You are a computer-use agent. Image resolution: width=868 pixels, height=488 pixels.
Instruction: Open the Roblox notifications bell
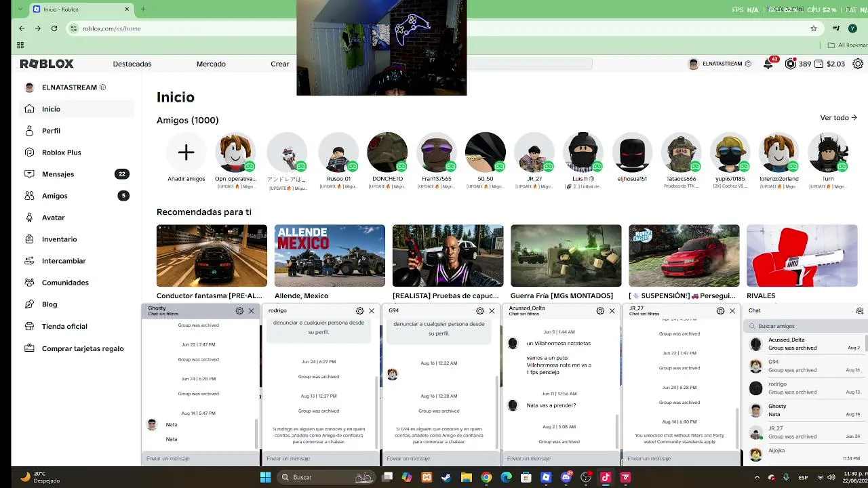(768, 64)
